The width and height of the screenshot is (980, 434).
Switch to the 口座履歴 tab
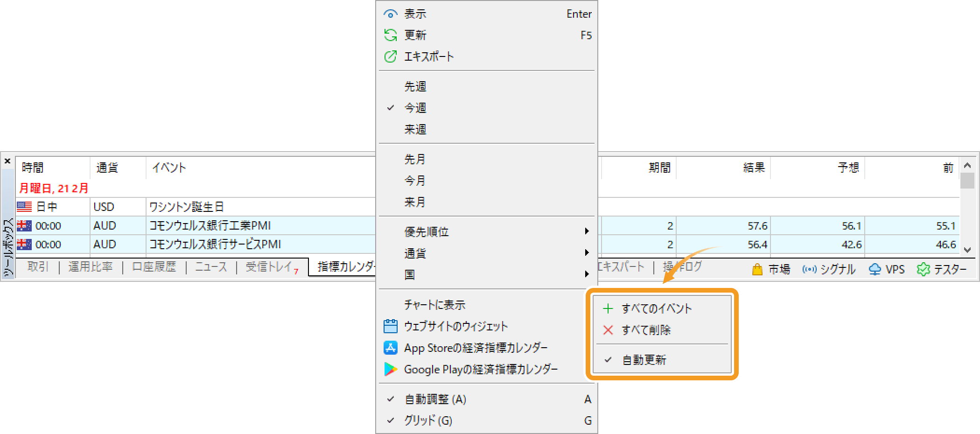(154, 267)
